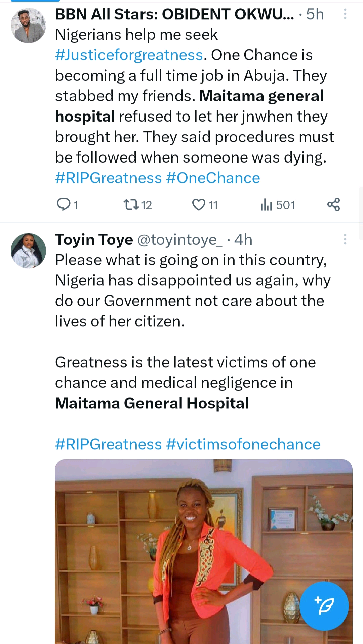Open Toyin Toye profile picture
363x644 pixels.
28,250
